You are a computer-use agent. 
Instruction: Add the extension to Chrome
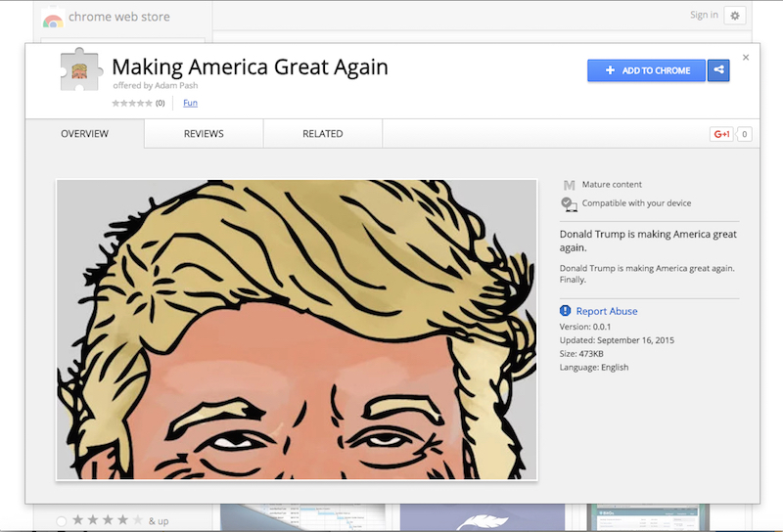647,70
